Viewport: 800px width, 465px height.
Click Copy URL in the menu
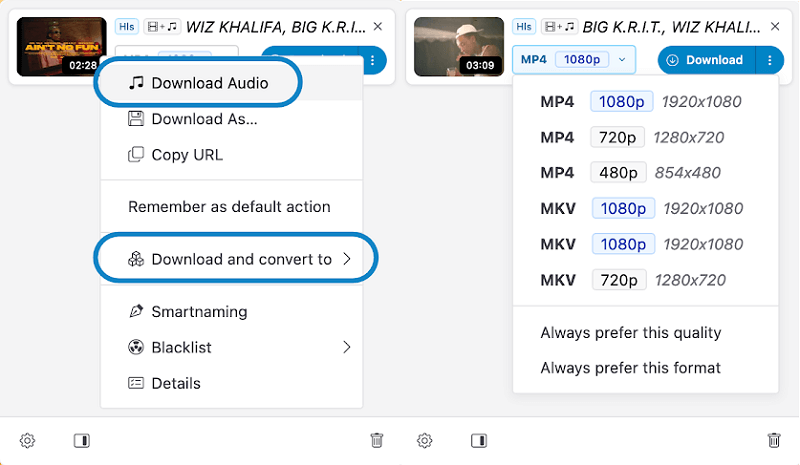click(x=232, y=155)
